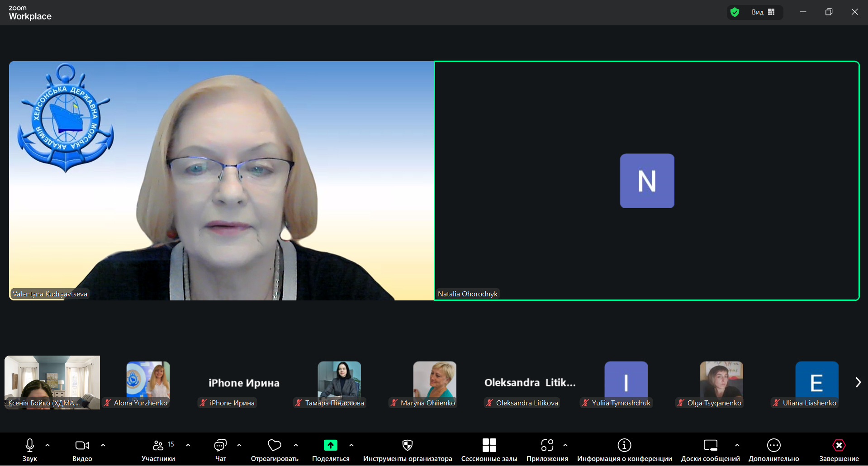Click the red Завершение end button

(x=839, y=446)
